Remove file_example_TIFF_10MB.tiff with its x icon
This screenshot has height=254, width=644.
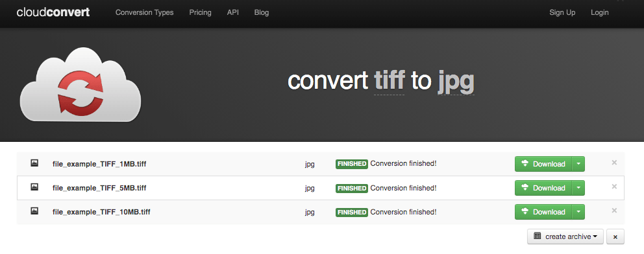(x=614, y=211)
